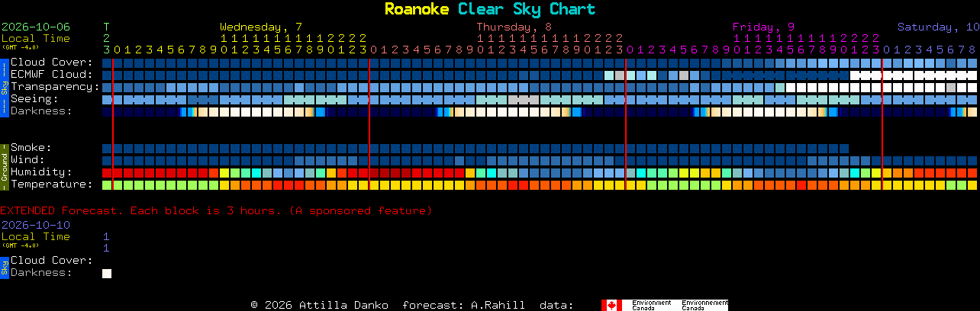
Task: Click the gray Seeing block on Thursday
Action: pos(524,99)
